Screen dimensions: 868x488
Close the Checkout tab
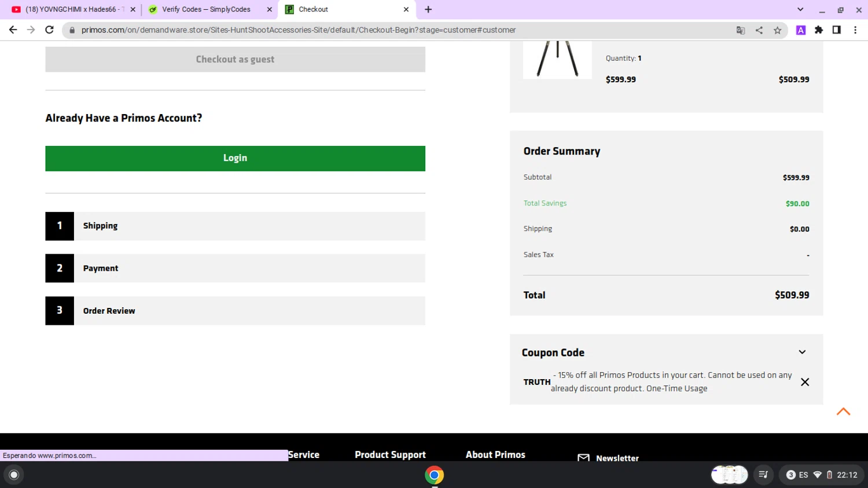tap(406, 9)
